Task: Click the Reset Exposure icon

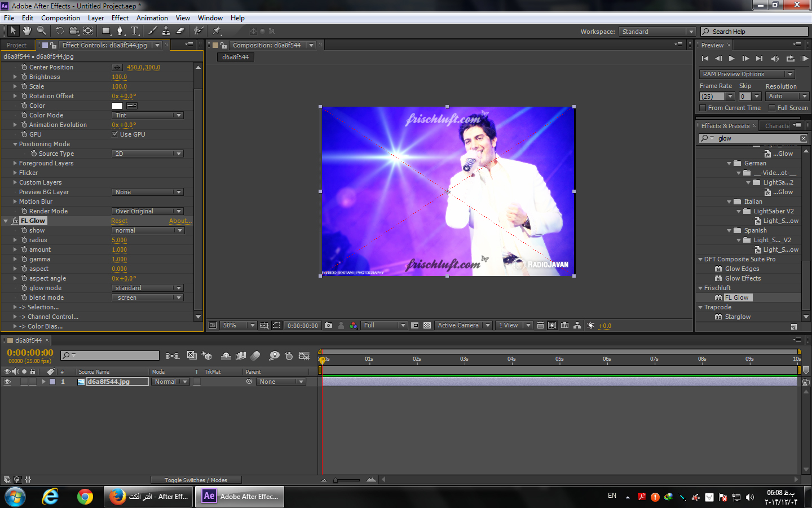Action: coord(590,326)
